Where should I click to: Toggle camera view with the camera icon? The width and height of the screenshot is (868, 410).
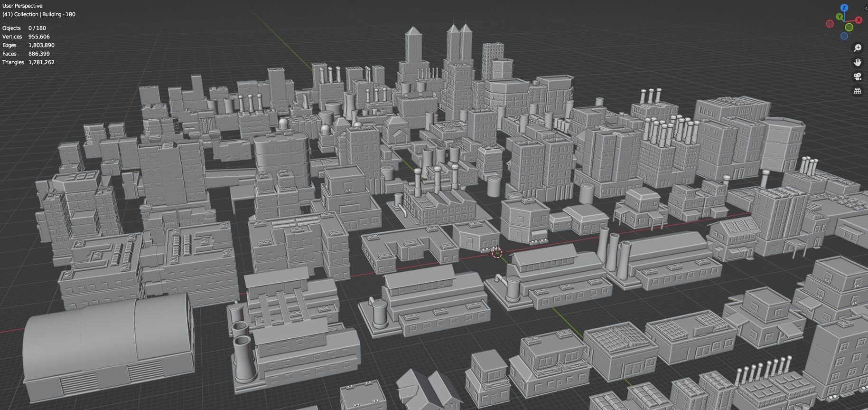click(858, 76)
